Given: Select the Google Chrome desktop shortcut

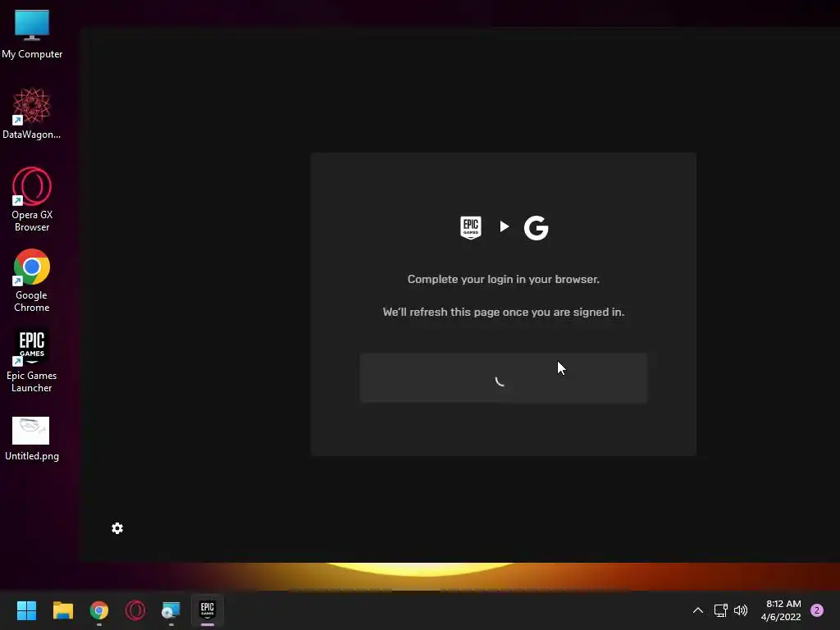Looking at the screenshot, I should pos(32,281).
